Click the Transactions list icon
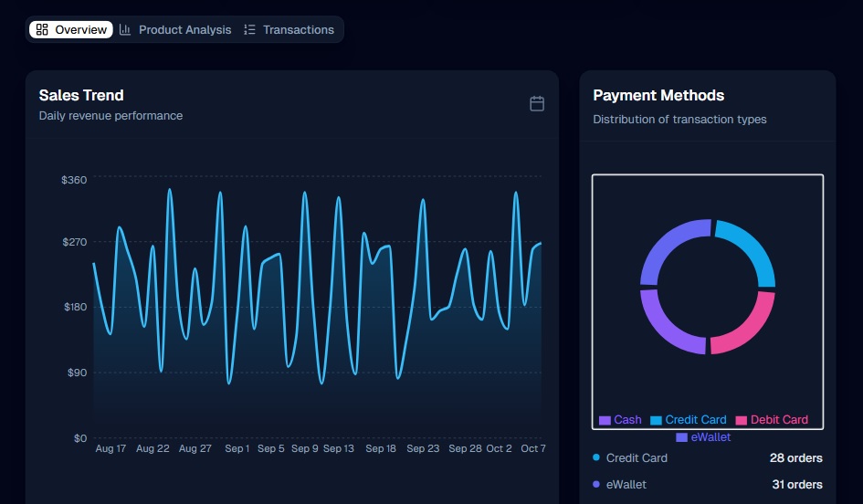863x504 pixels. [x=249, y=30]
